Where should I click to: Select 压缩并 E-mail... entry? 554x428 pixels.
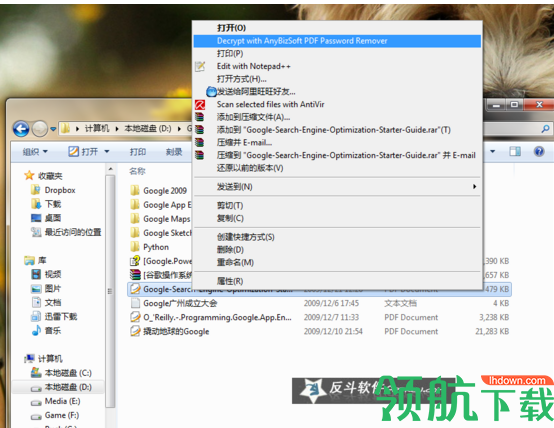(337, 142)
